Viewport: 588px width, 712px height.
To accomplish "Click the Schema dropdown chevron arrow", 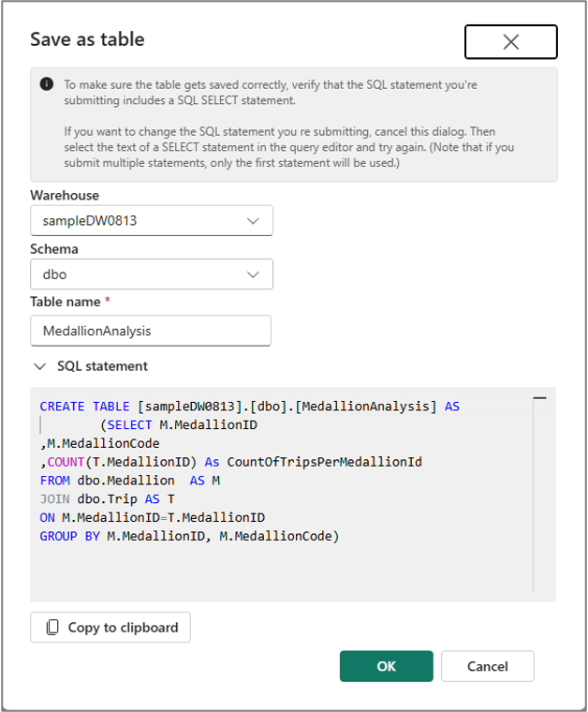I will click(253, 274).
